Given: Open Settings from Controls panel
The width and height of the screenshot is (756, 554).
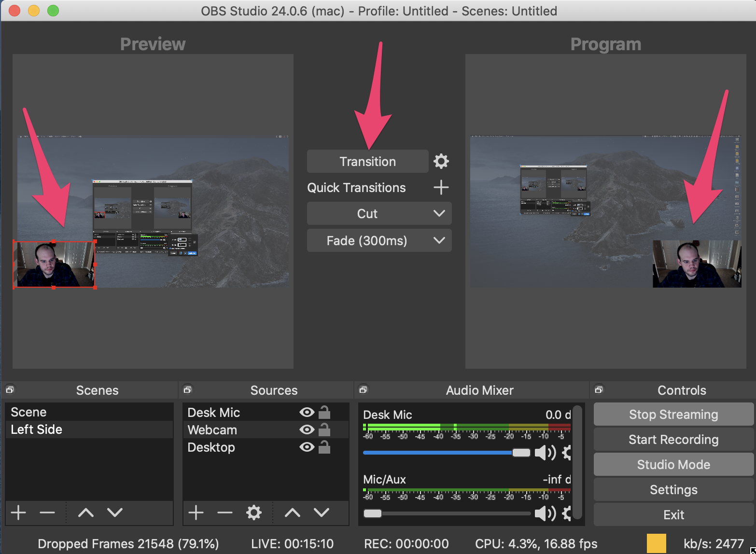Looking at the screenshot, I should tap(673, 489).
